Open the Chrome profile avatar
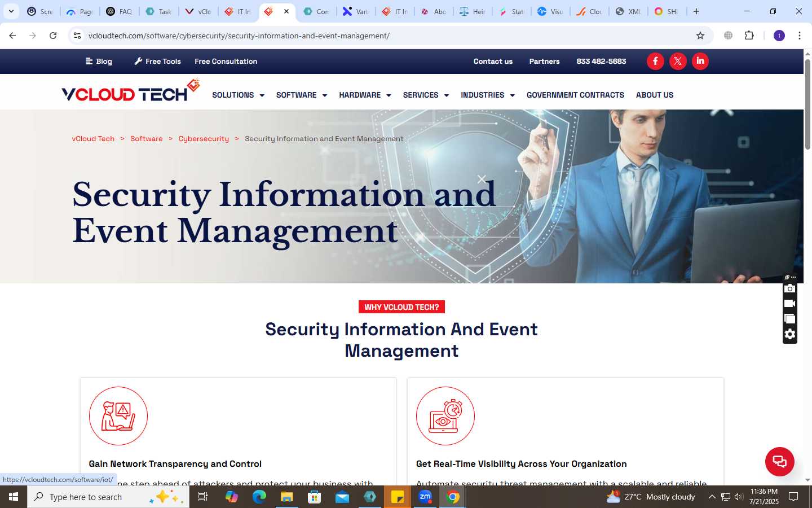This screenshot has width=812, height=508. coord(779,36)
